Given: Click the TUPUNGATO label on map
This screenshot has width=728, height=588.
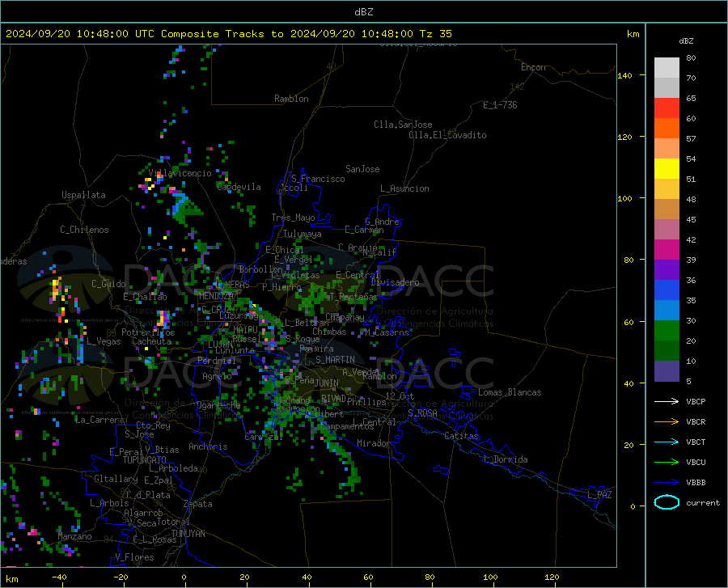Looking at the screenshot, I should (145, 460).
